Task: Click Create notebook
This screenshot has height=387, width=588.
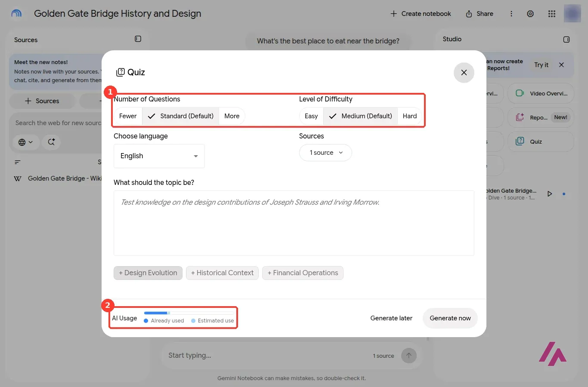Action: click(x=421, y=14)
